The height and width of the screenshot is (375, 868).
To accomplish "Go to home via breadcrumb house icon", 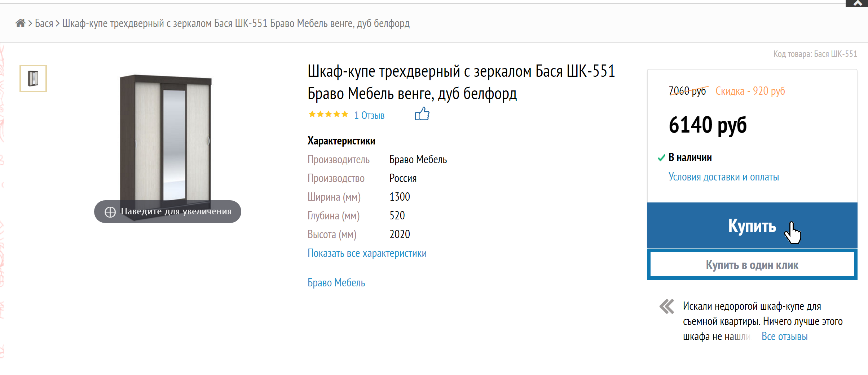I will click(20, 23).
